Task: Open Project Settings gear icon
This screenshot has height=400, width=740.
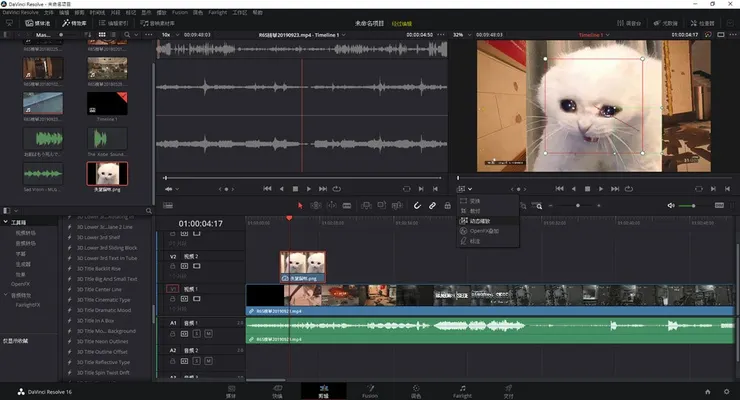Action: point(726,392)
